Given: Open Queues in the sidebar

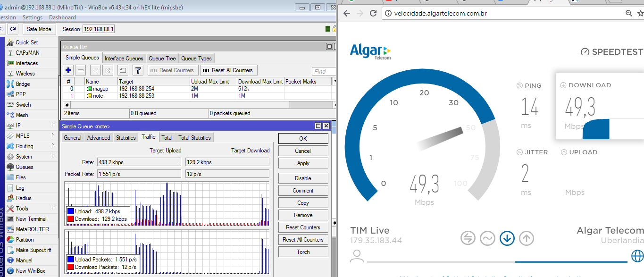Looking at the screenshot, I should [25, 167].
